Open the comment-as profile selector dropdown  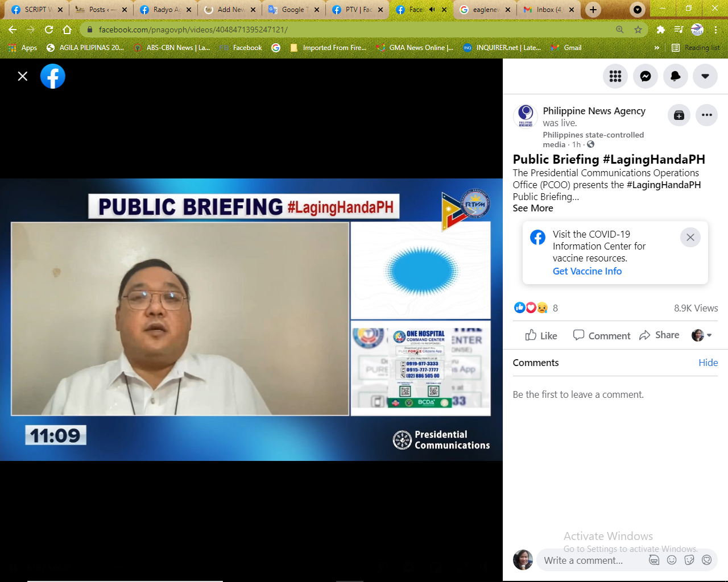[x=702, y=335]
